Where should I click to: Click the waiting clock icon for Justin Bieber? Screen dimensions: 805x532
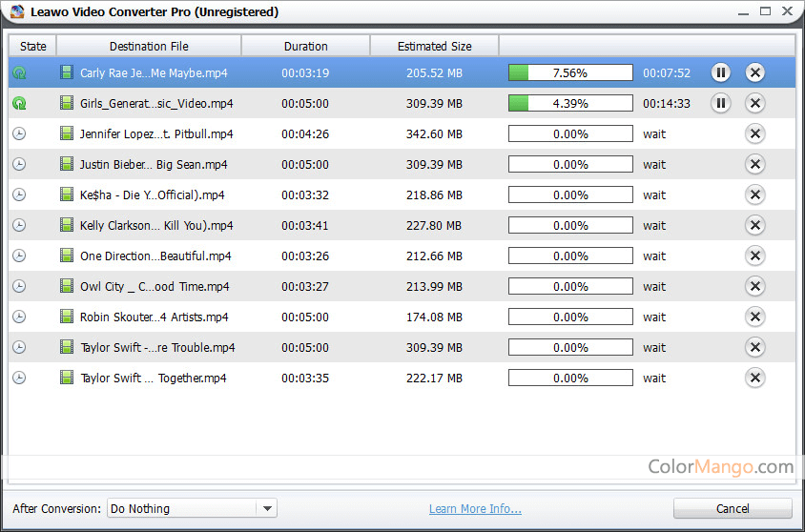pyautogui.click(x=19, y=164)
